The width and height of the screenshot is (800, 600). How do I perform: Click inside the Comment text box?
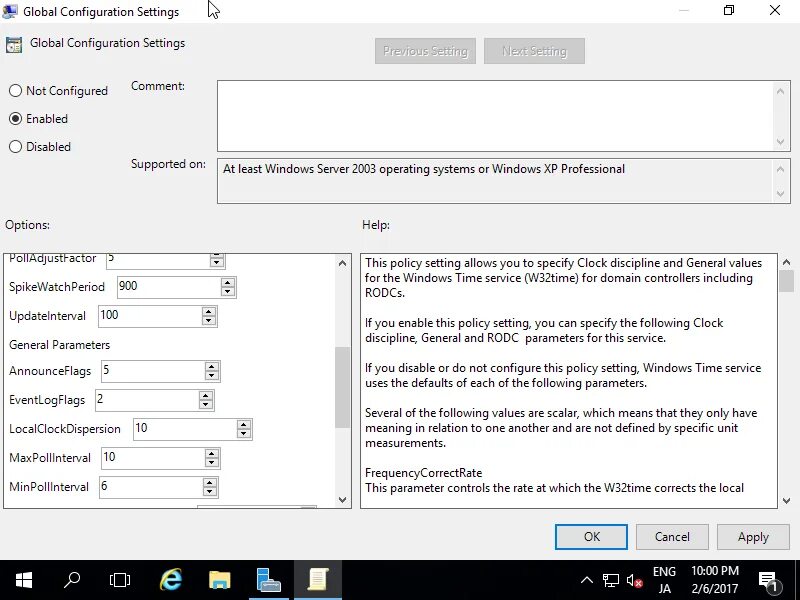tap(495, 116)
